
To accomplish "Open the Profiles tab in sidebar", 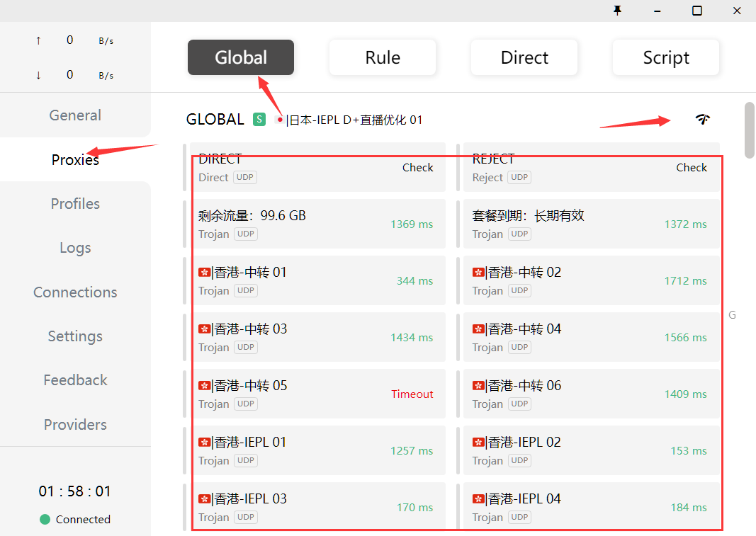I will pyautogui.click(x=75, y=204).
